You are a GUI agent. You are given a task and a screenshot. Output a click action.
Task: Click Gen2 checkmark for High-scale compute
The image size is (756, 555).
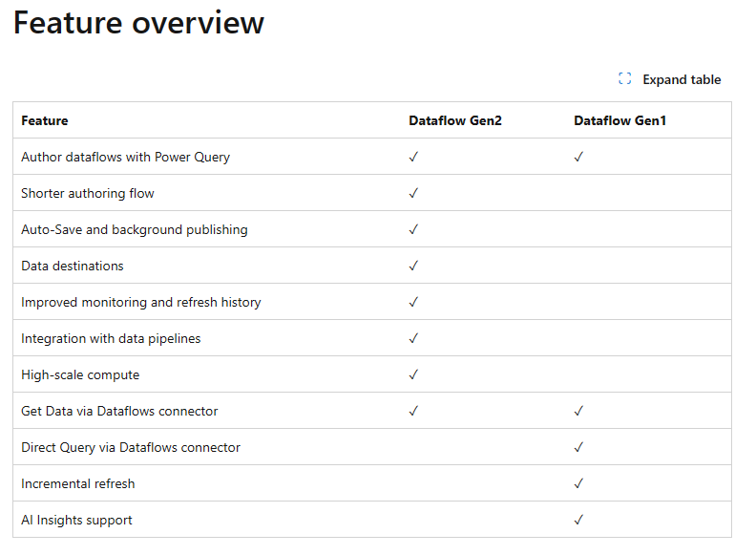click(413, 374)
